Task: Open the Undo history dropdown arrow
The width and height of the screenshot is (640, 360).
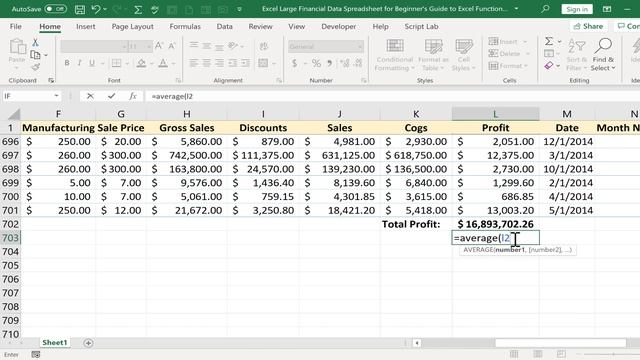Action: 105,9
